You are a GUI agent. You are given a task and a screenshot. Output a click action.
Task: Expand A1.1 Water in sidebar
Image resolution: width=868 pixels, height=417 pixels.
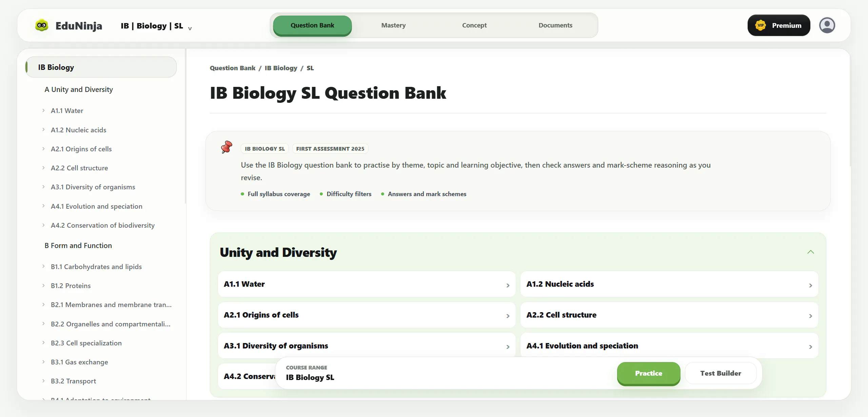pyautogui.click(x=43, y=110)
